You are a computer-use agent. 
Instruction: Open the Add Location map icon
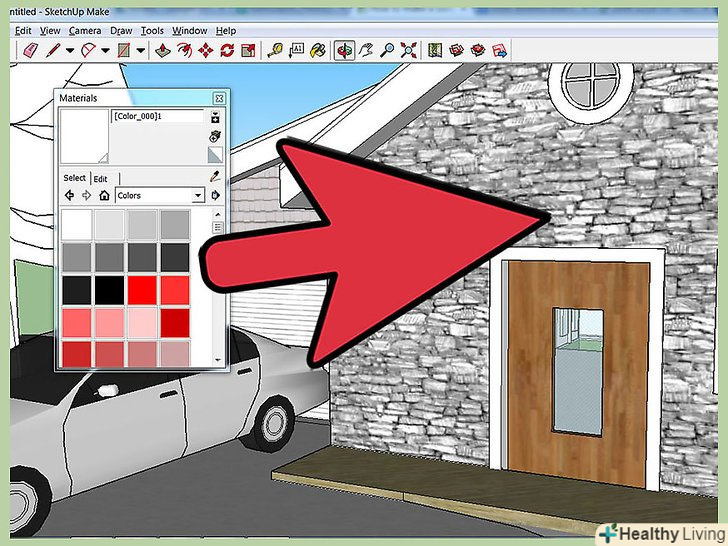[435, 50]
